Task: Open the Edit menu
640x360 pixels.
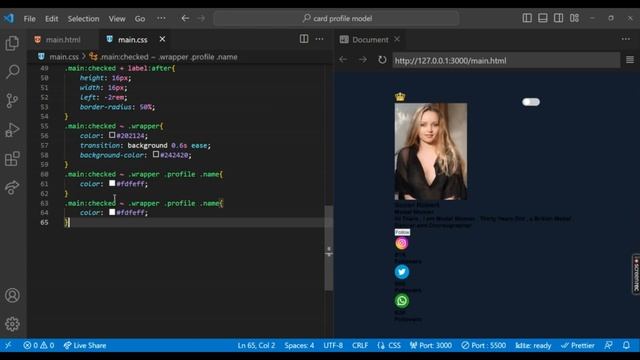Action: point(51,19)
